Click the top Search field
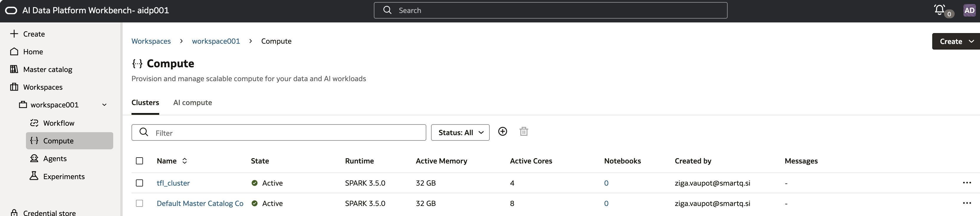The height and width of the screenshot is (216, 980). pyautogui.click(x=550, y=10)
